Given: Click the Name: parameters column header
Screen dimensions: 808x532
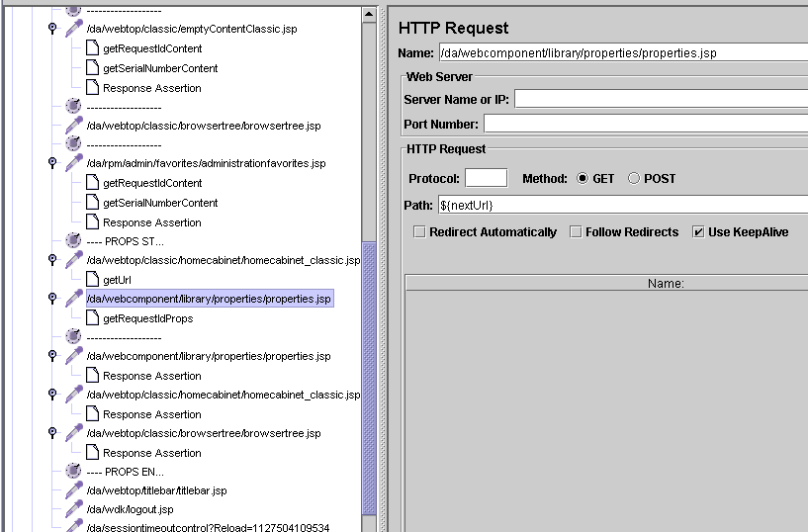Looking at the screenshot, I should pos(607,283).
